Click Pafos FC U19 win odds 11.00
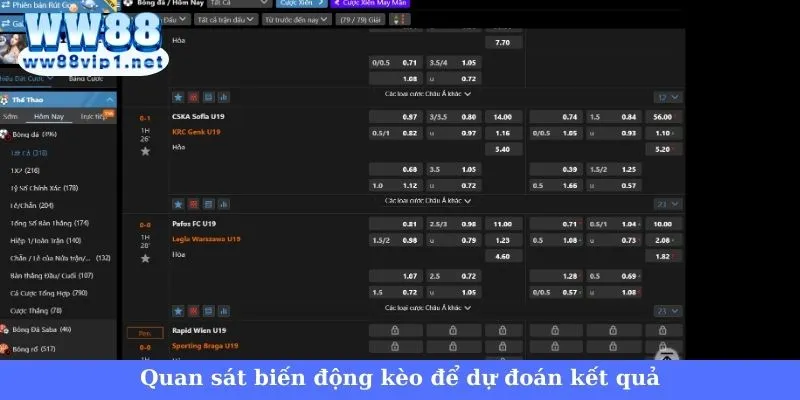Viewport: 800px width, 400px height. pyautogui.click(x=504, y=224)
